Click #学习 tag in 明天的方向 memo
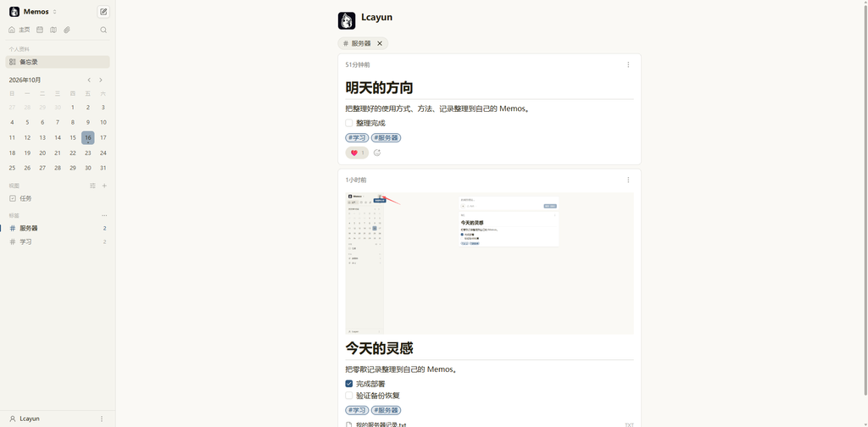Screen dimensions: 868x427 tap(357, 138)
